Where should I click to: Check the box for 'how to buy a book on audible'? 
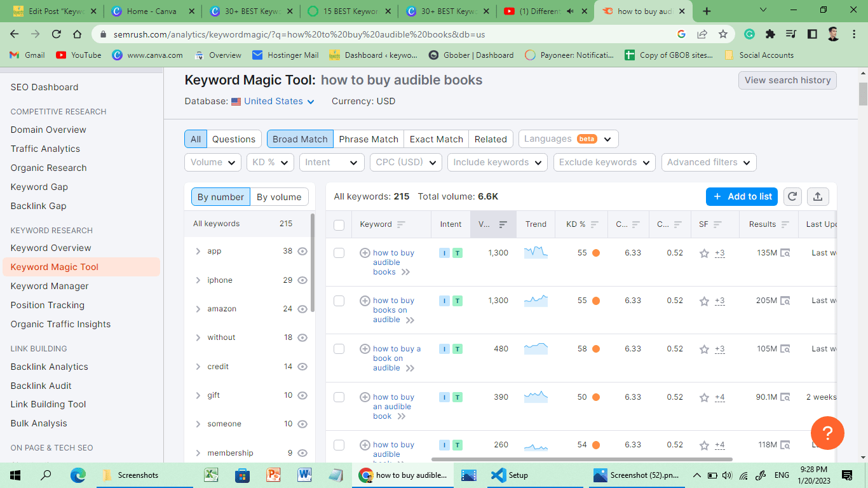tap(339, 349)
